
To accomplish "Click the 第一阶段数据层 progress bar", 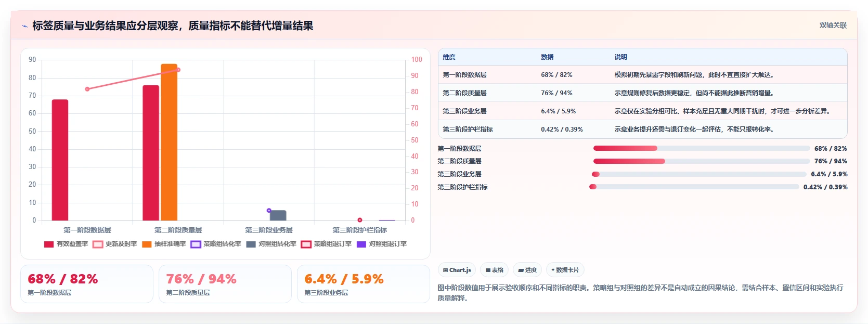I will coord(702,148).
